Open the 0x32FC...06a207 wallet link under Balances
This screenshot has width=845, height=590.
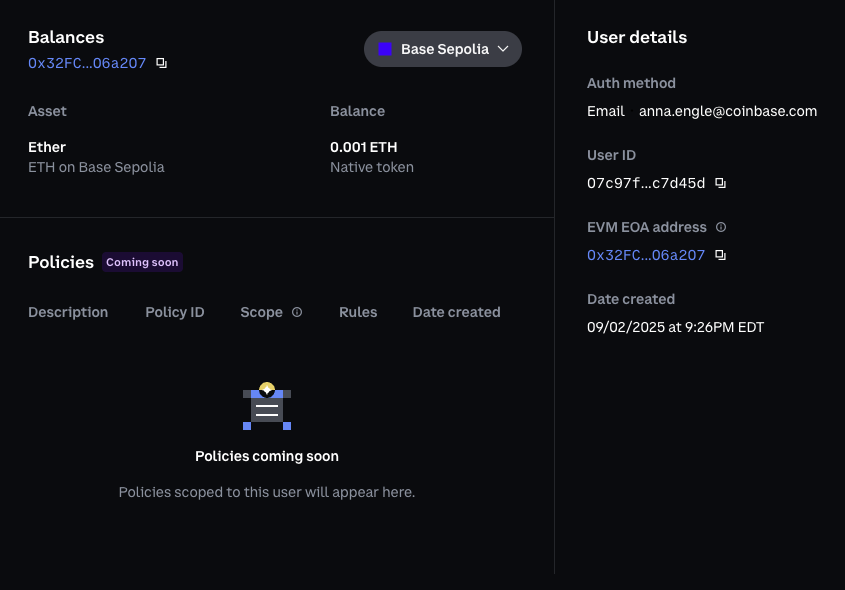click(x=86, y=62)
